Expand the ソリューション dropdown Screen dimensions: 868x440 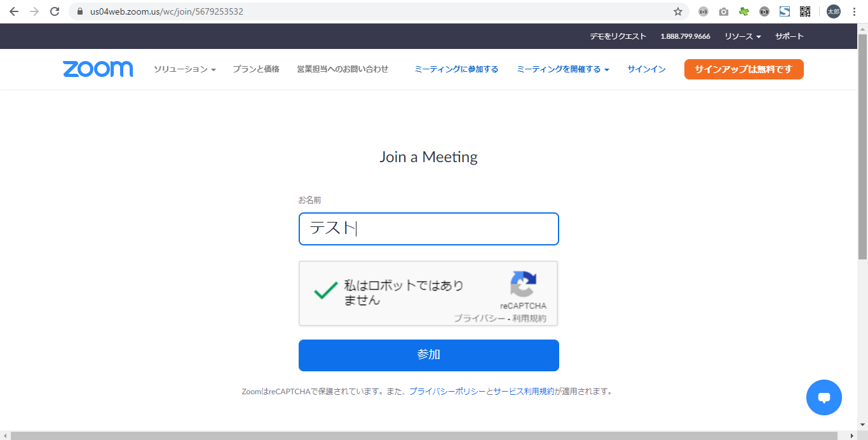pyautogui.click(x=185, y=69)
